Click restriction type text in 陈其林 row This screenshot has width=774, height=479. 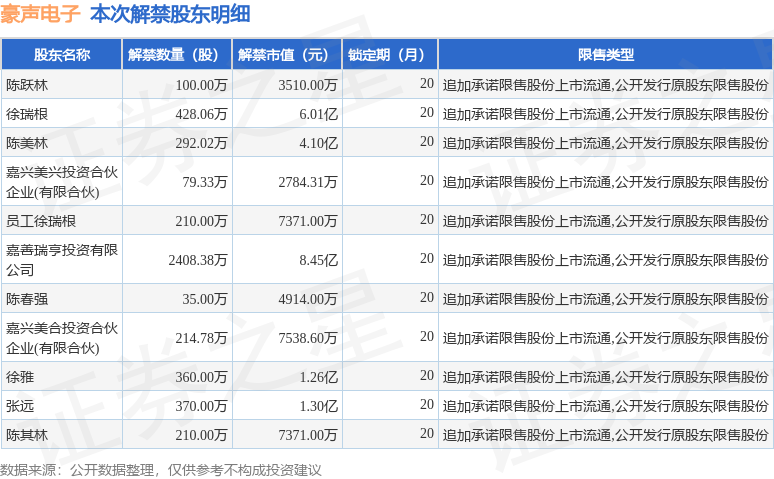pos(606,436)
